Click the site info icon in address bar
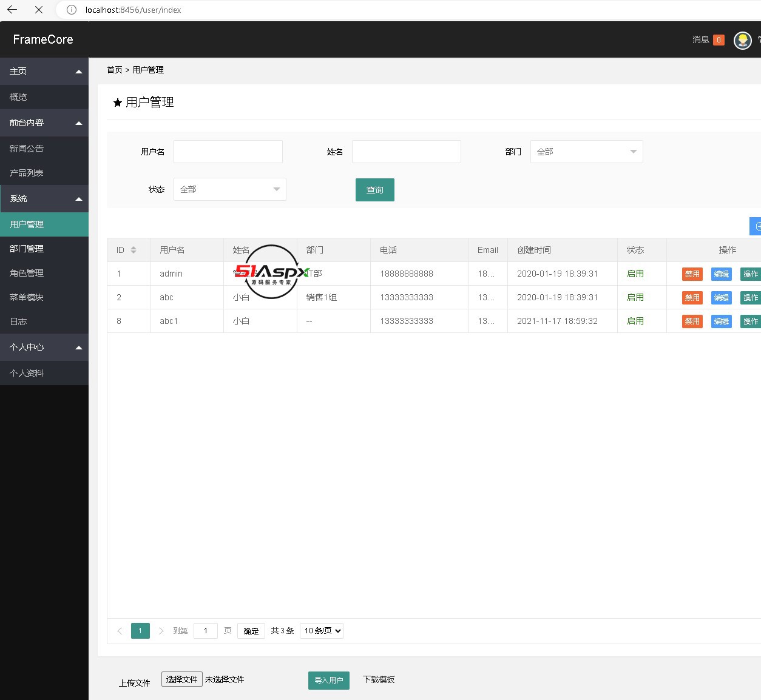Image resolution: width=761 pixels, height=700 pixels. (72, 10)
